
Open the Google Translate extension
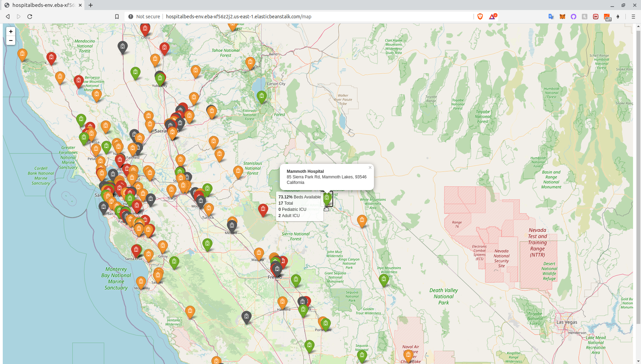[551, 16]
